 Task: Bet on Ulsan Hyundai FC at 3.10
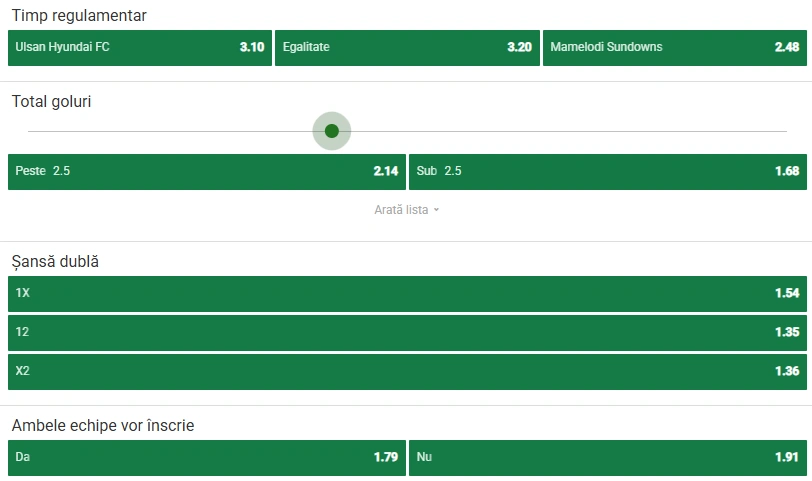140,48
